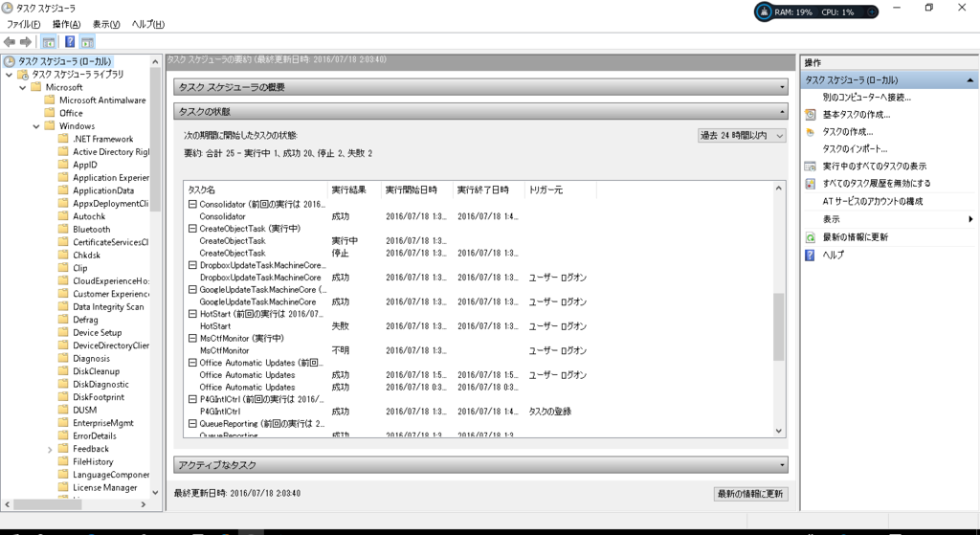Click the Forward arrow toolbar icon
980x535 pixels.
(x=26, y=42)
